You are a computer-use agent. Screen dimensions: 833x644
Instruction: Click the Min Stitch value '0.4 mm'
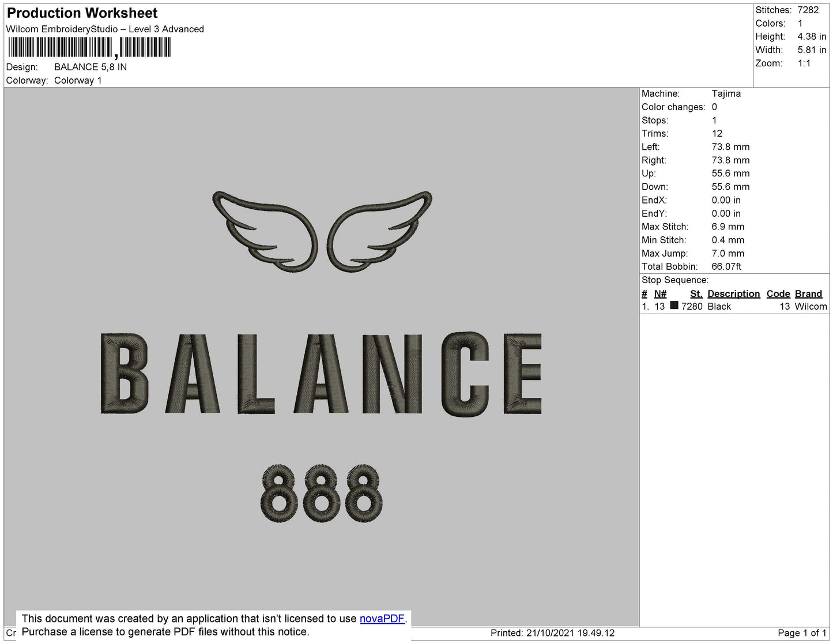pos(728,240)
